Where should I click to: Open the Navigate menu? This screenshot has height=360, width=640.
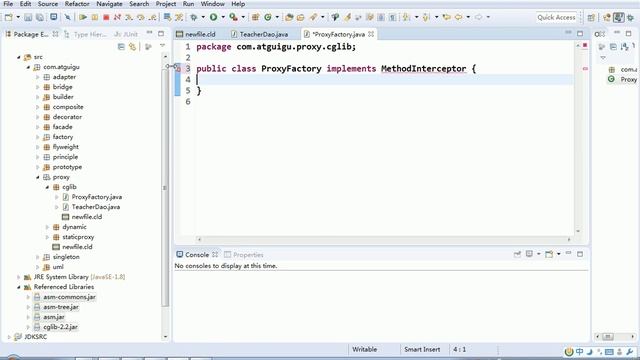point(109,4)
